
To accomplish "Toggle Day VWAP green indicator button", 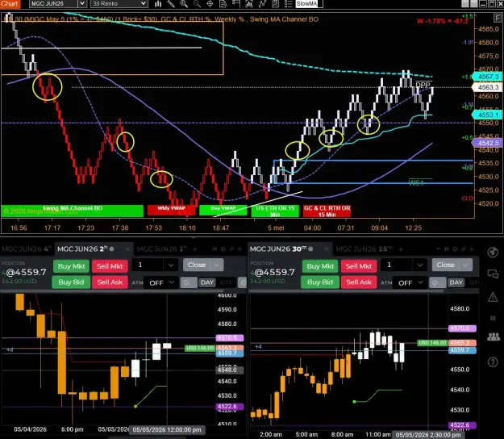I will point(223,211).
